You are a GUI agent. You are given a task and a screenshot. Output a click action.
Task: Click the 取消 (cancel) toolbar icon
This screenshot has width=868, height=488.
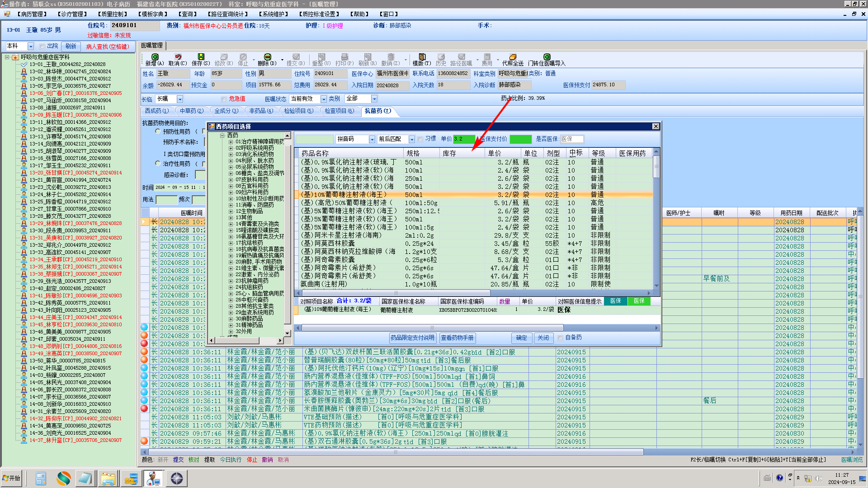178,57
